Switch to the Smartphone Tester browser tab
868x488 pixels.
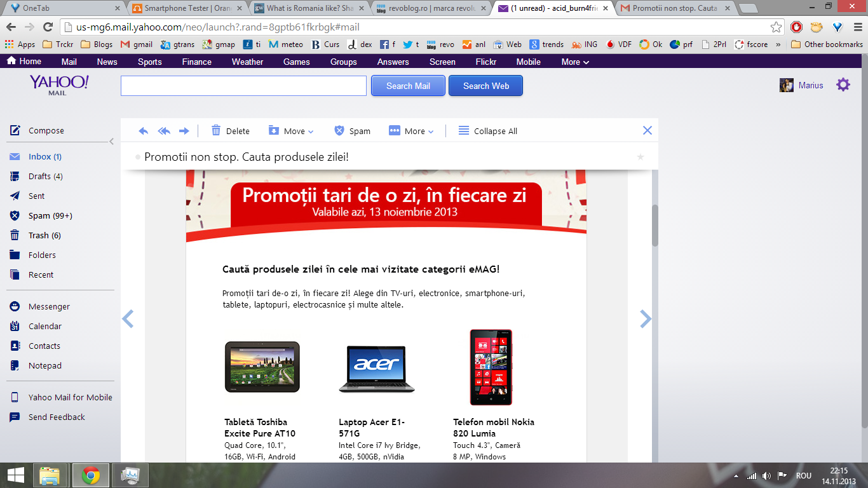(186, 8)
